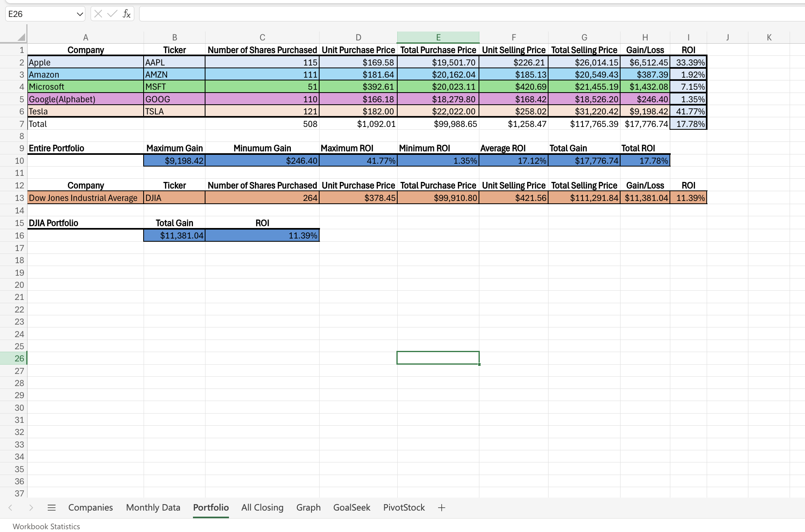The width and height of the screenshot is (805, 532).
Task: Select row 13 header
Action: [19, 198]
